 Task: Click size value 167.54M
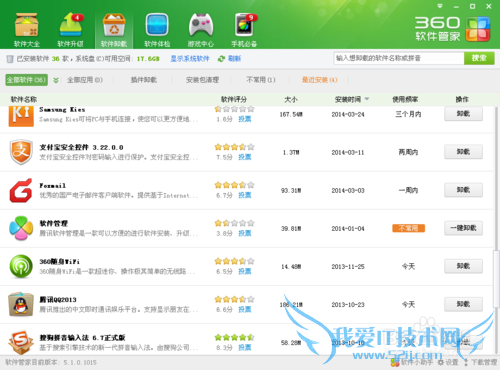pos(291,114)
